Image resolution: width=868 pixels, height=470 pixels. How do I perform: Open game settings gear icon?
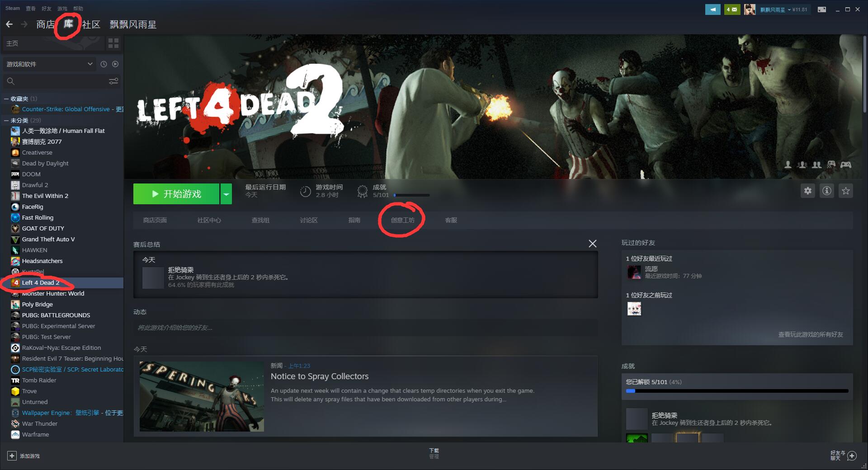(x=808, y=191)
